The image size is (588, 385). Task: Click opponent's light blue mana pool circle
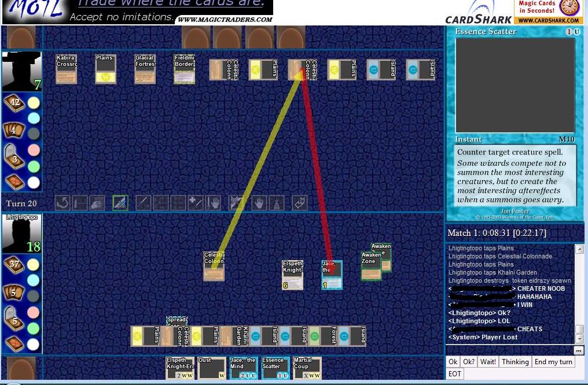(x=34, y=118)
